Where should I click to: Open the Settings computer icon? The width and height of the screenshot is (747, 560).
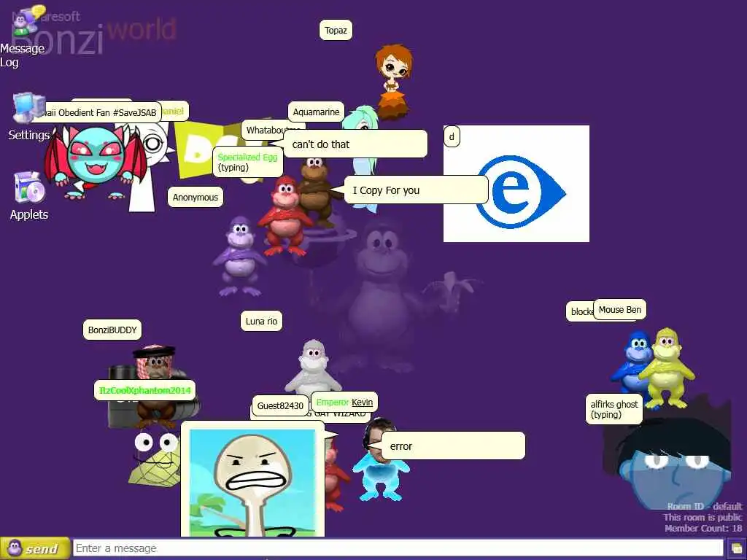click(x=28, y=107)
